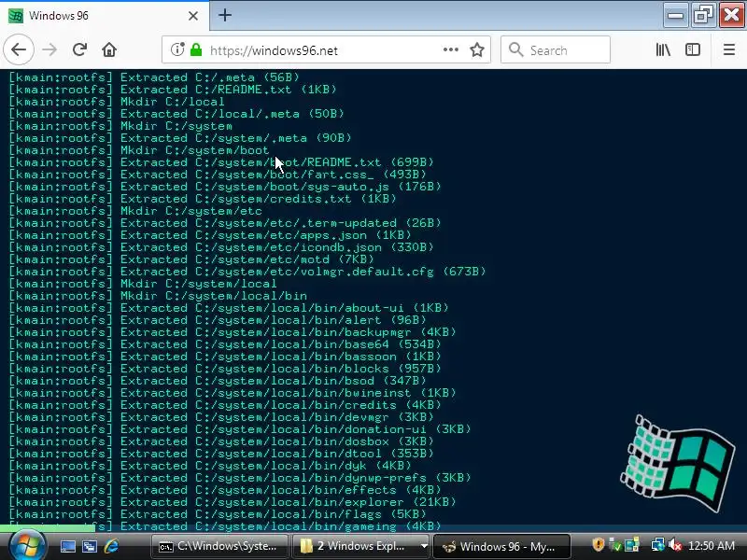Click the 'bin/donation-ui (3KB)' log line
The height and width of the screenshot is (560, 747).
240,429
